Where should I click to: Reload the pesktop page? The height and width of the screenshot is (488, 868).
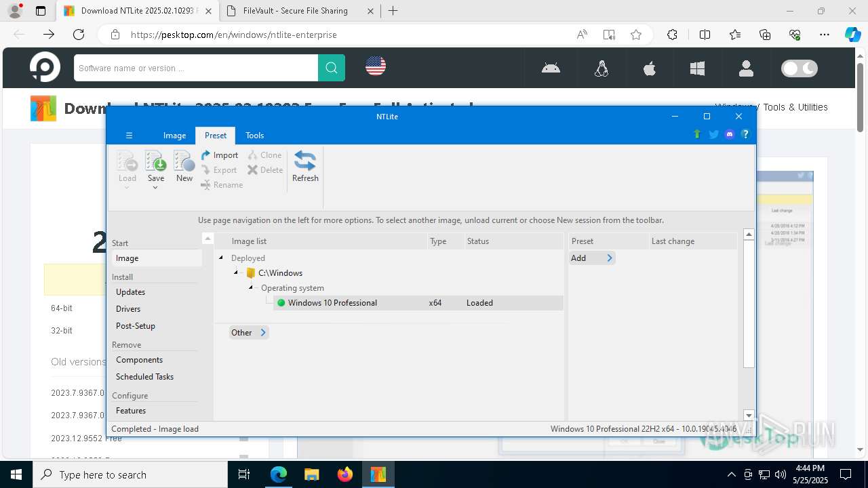(79, 35)
